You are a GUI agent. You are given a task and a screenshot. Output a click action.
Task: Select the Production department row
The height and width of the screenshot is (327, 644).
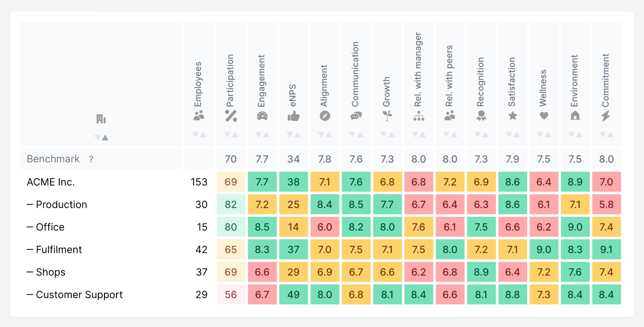(x=61, y=205)
